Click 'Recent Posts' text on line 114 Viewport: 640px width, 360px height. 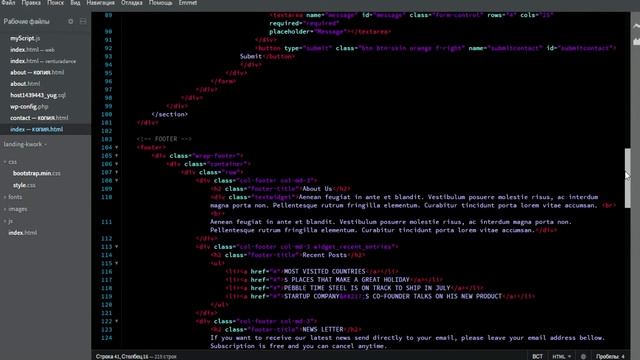tap(324, 255)
